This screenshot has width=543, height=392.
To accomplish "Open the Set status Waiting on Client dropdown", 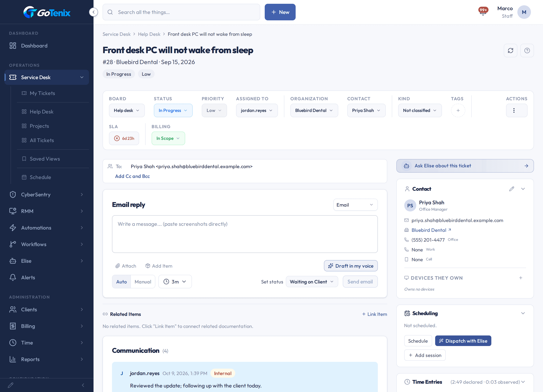I will point(312,282).
